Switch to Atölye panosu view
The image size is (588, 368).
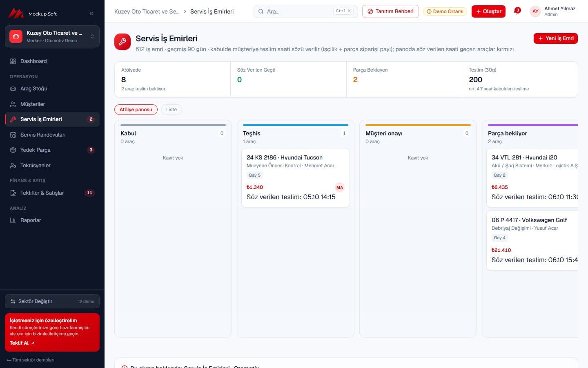[136, 110]
